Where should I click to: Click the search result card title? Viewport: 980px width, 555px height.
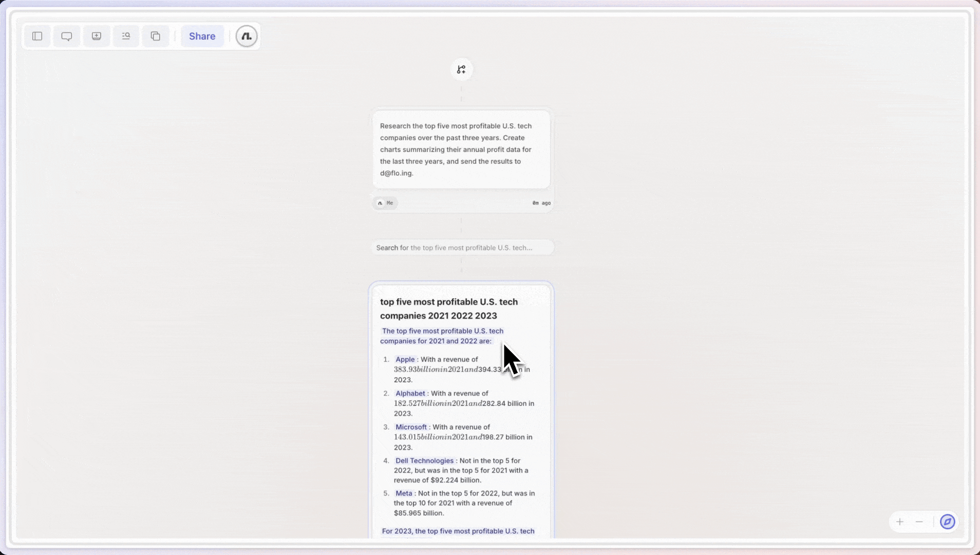point(448,309)
